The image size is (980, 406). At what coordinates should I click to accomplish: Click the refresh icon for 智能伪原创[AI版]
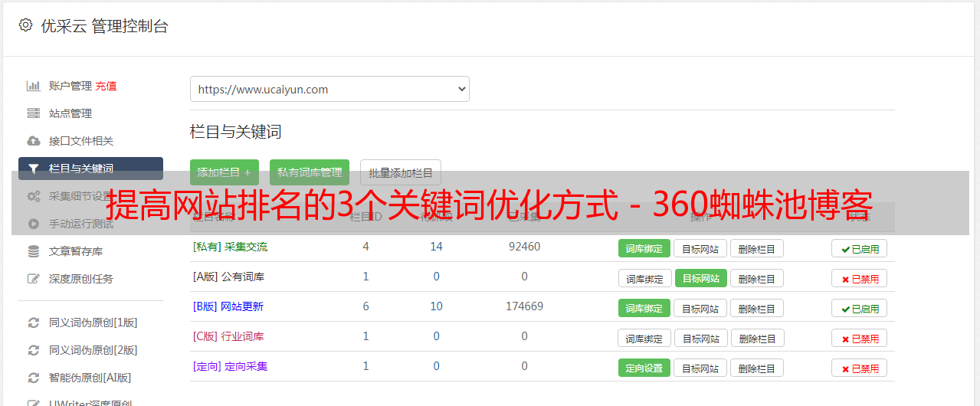(x=34, y=378)
